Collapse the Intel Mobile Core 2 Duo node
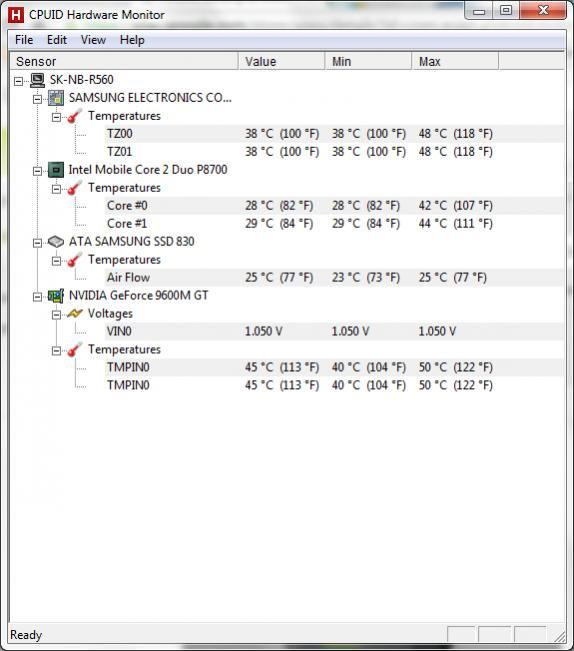The height and width of the screenshot is (651, 574). click(x=37, y=171)
